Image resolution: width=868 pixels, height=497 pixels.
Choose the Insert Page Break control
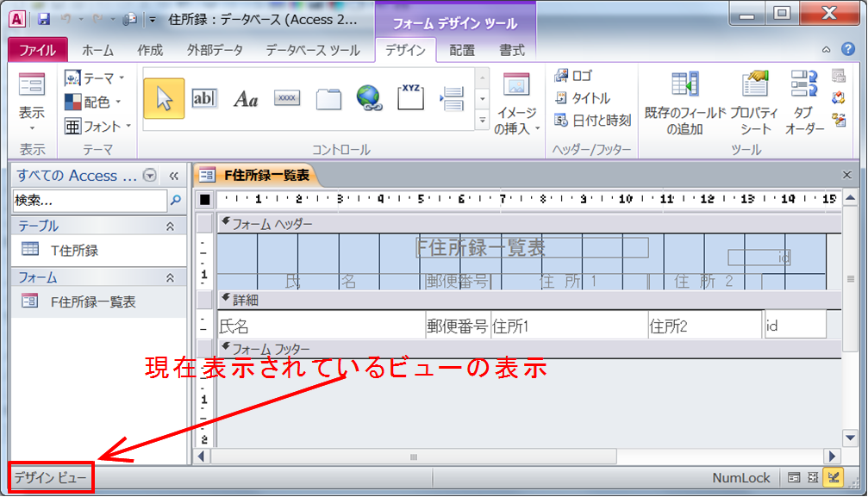pos(452,98)
